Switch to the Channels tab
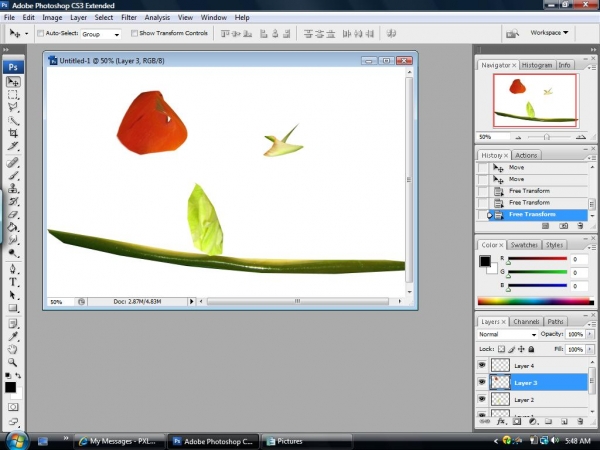Viewport: 600px width, 450px height. pos(526,321)
